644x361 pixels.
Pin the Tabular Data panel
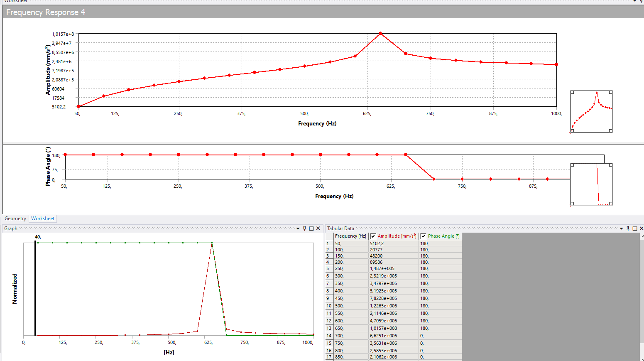point(628,228)
